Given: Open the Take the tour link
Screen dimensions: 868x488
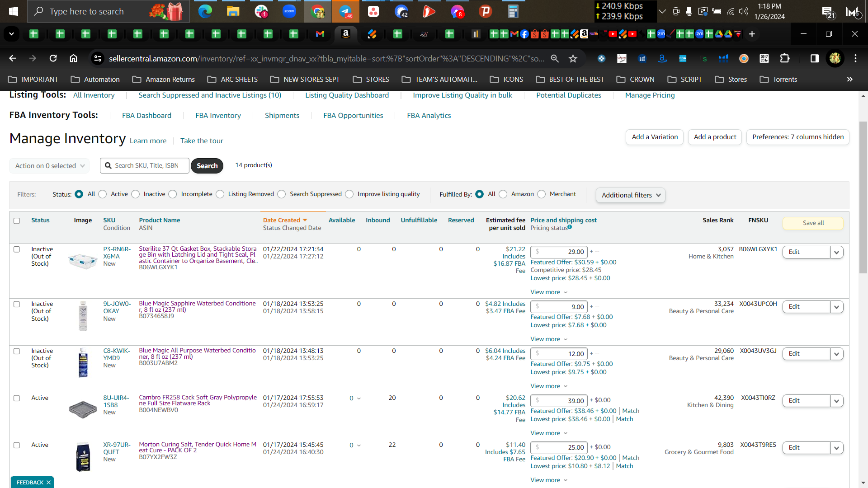Looking at the screenshot, I should coord(202,141).
